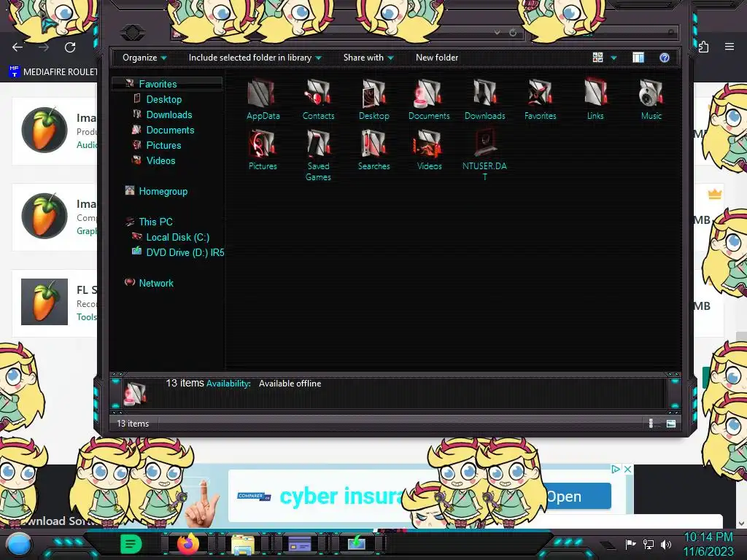Click the first FL Studio thumbnail in browser
Image resolution: width=747 pixels, height=560 pixels.
click(x=44, y=130)
